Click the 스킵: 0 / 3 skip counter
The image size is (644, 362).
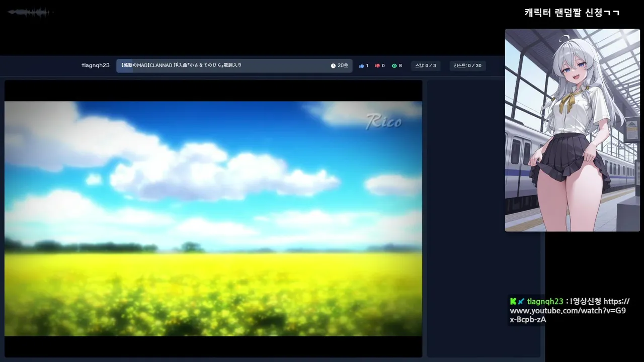tap(425, 66)
